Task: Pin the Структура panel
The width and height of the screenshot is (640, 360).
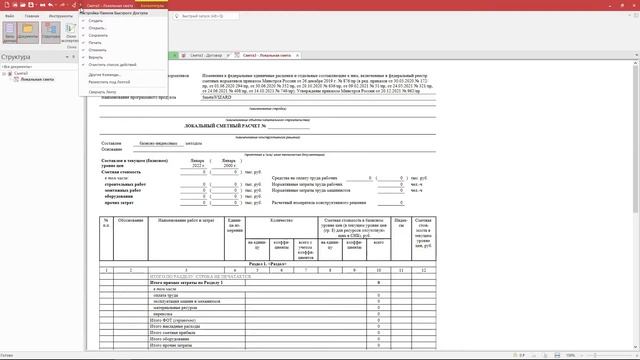Action: pos(73,57)
